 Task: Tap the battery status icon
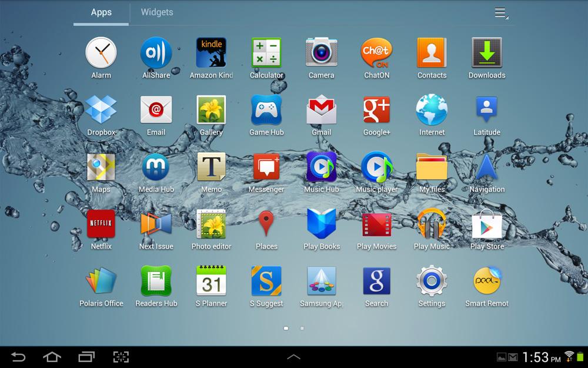coord(580,356)
